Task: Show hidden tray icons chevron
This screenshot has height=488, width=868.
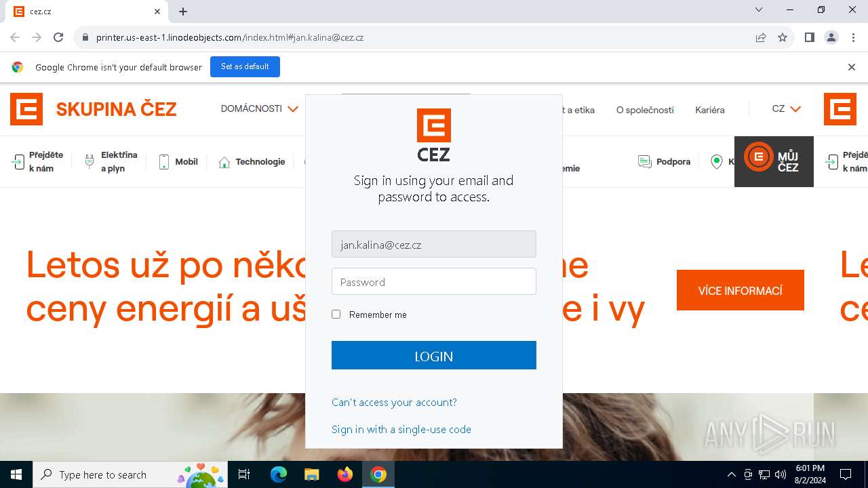Action: tap(732, 474)
